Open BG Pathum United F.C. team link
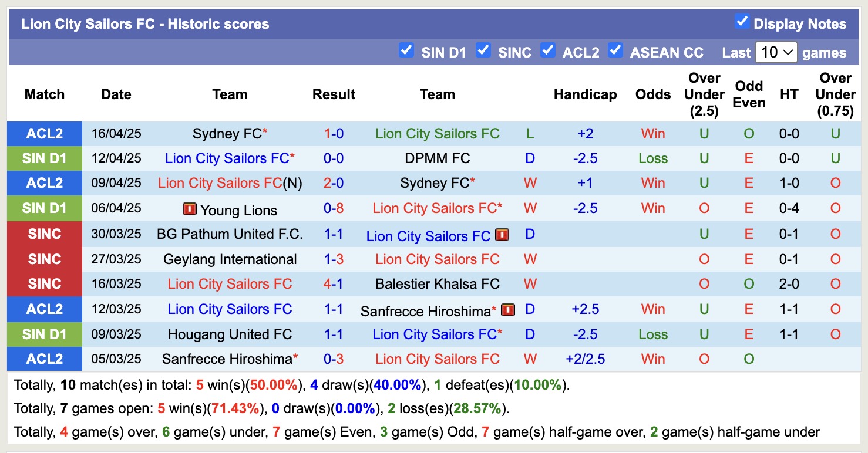868x453 pixels. tap(230, 234)
